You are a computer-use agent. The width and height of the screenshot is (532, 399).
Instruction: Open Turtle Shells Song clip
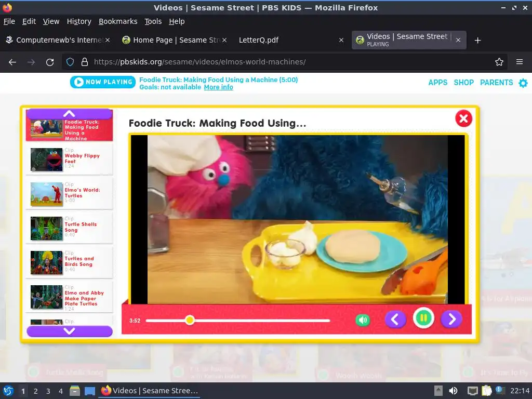point(69,228)
